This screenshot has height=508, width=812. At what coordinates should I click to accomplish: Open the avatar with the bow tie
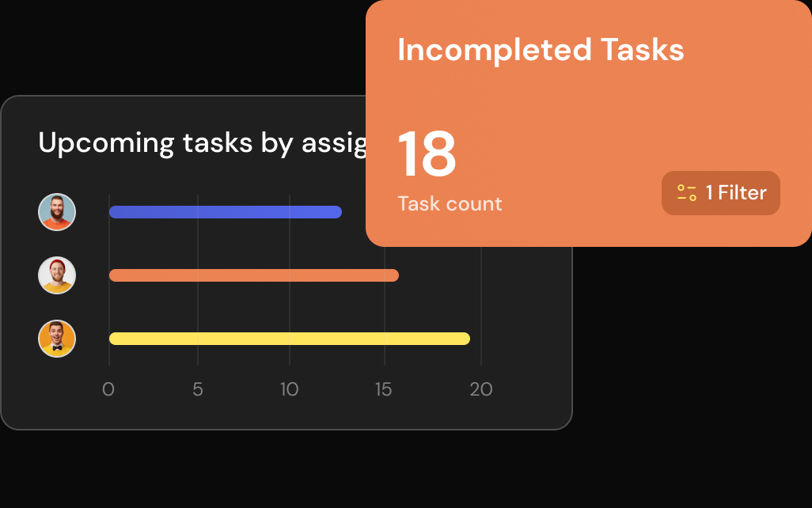(x=57, y=339)
